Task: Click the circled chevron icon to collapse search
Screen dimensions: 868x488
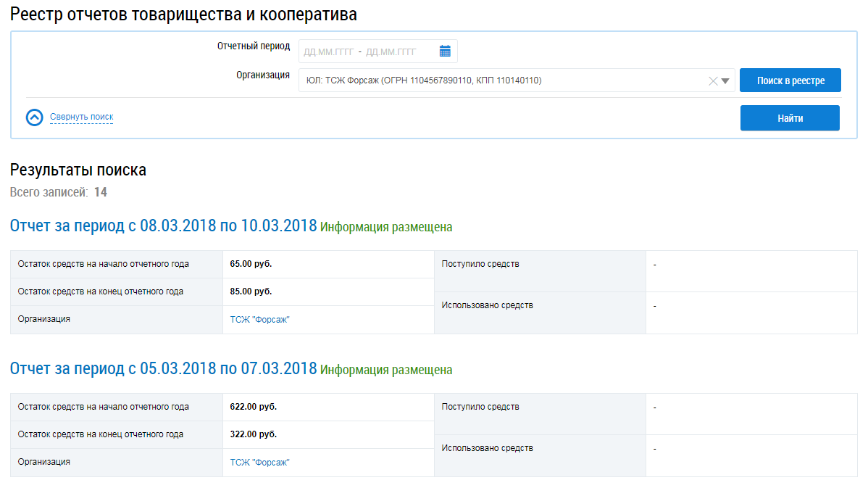Action: click(35, 117)
